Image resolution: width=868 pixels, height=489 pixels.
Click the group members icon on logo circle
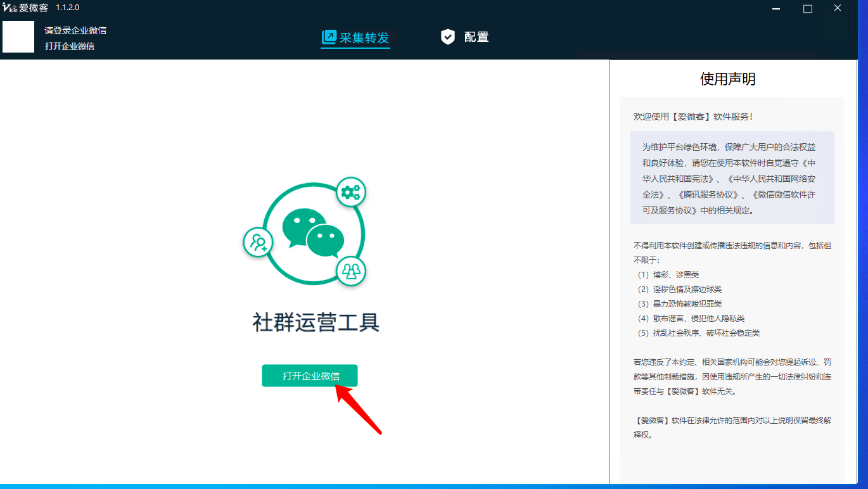tap(351, 271)
